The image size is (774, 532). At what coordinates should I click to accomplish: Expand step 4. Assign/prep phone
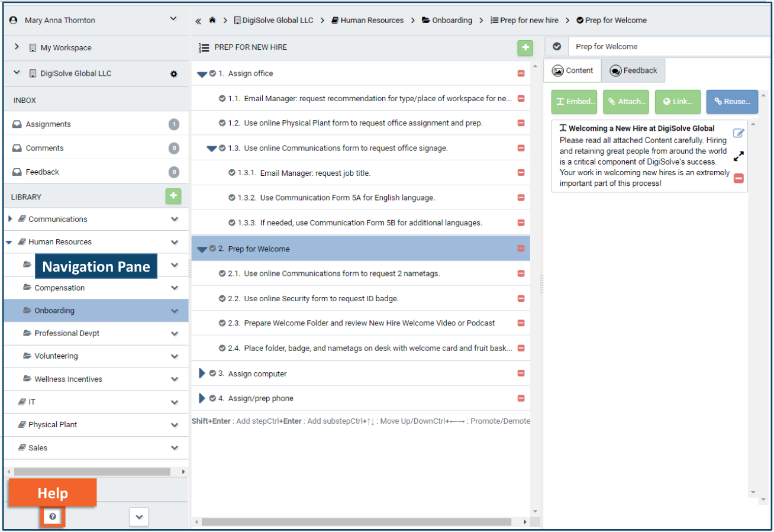[202, 398]
